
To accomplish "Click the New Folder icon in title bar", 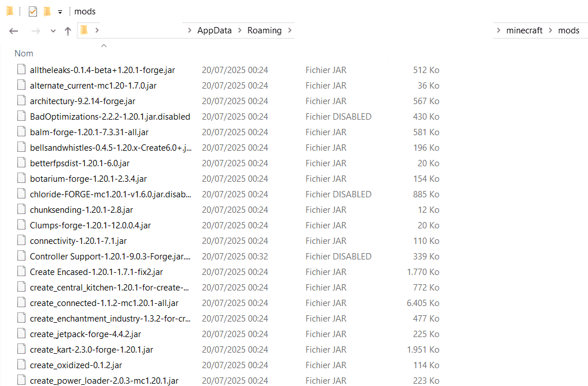I will 47,12.
